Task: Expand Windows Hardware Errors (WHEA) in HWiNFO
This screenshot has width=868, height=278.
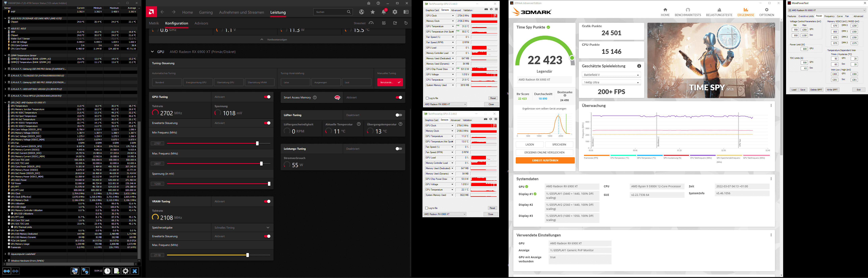Action: point(5,261)
